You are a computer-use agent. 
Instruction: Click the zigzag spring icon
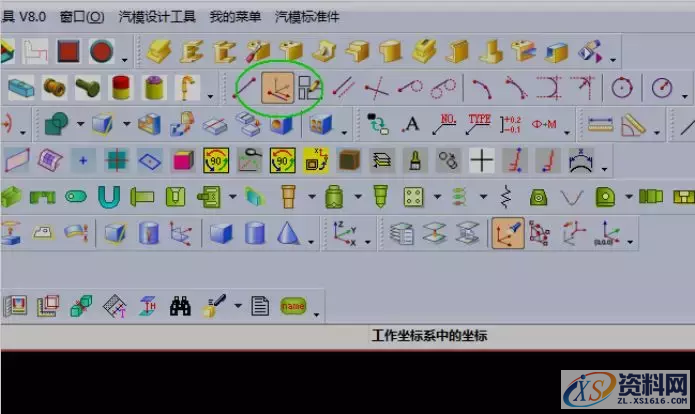(506, 197)
